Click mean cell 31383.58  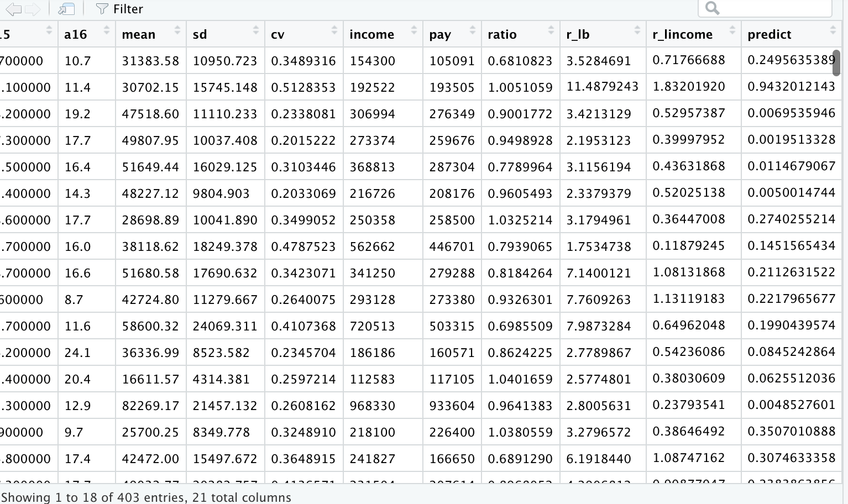pos(150,61)
